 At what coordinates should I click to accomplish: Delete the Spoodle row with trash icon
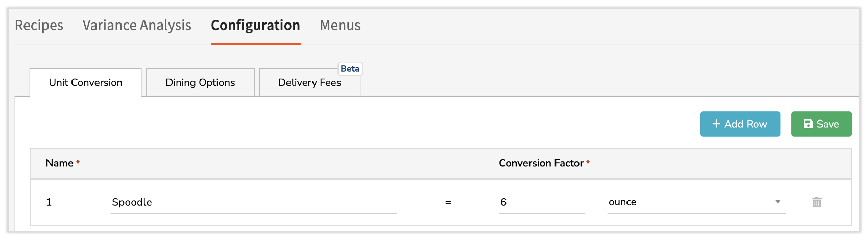tap(816, 202)
